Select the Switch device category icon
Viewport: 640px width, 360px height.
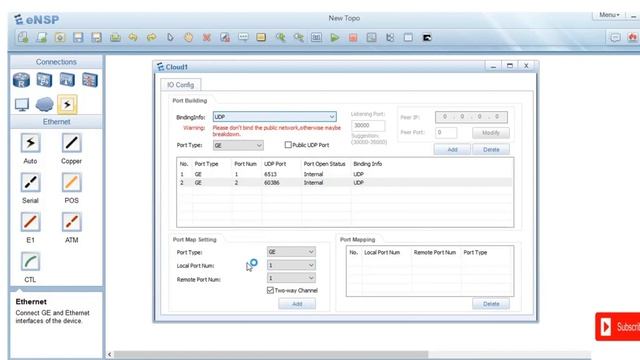point(44,80)
